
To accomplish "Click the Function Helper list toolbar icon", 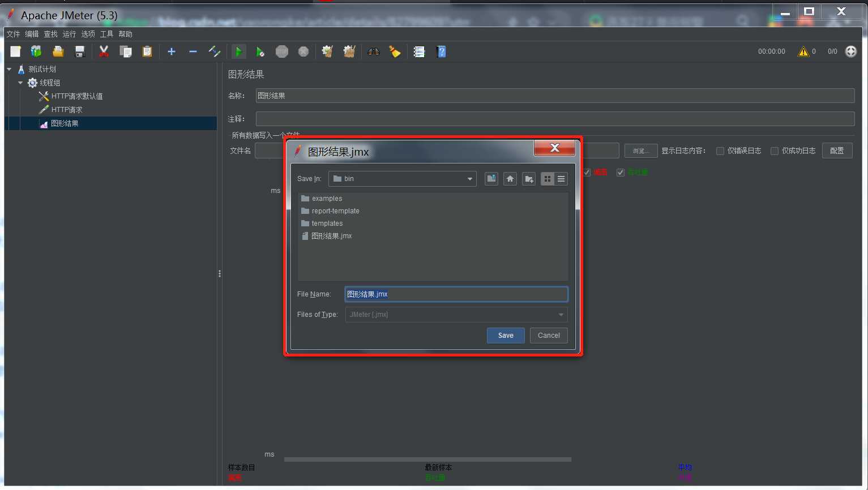I will [419, 51].
